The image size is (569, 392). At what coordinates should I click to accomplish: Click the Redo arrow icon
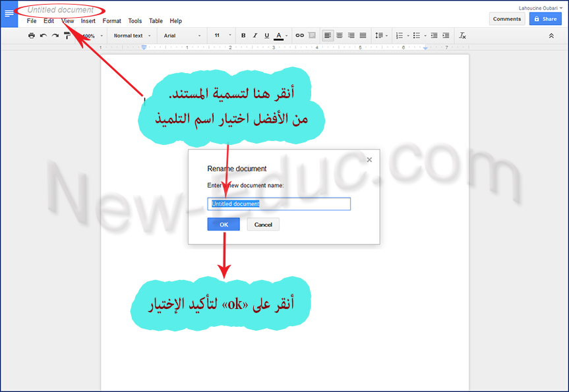pos(55,36)
